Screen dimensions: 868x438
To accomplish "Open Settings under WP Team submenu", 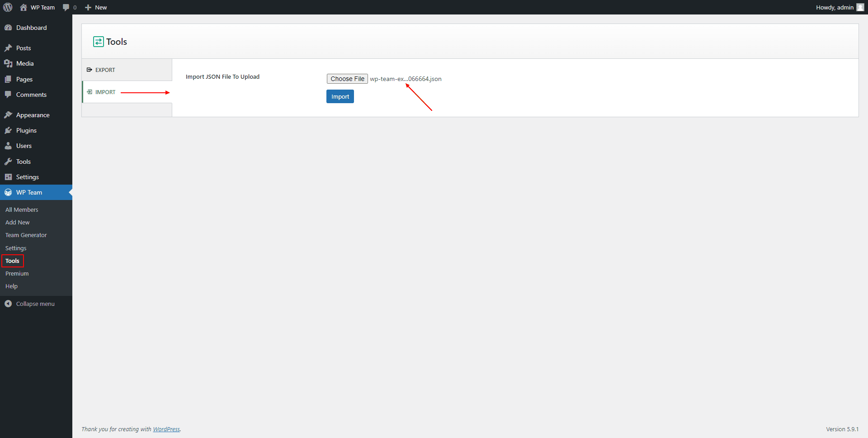I will [16, 248].
